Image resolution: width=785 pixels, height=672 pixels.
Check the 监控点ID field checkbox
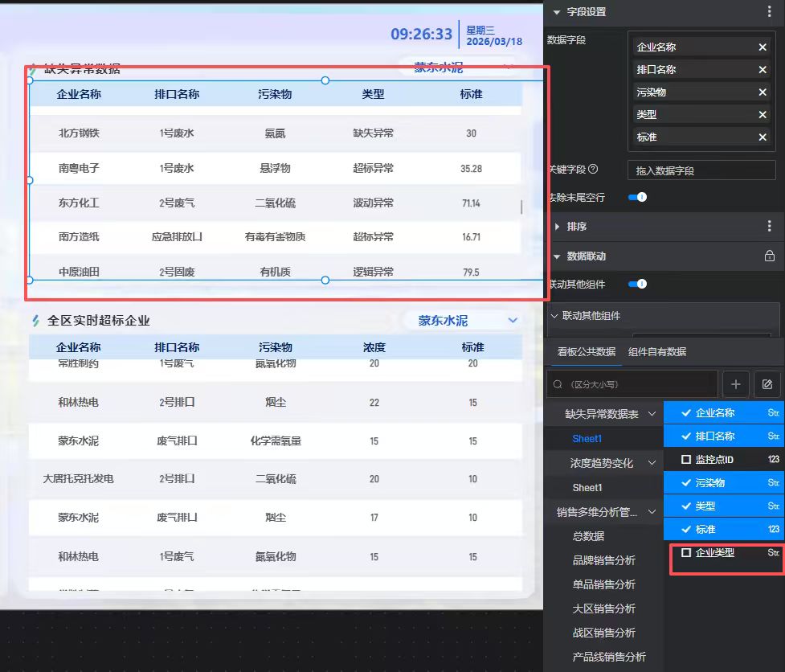(x=686, y=460)
